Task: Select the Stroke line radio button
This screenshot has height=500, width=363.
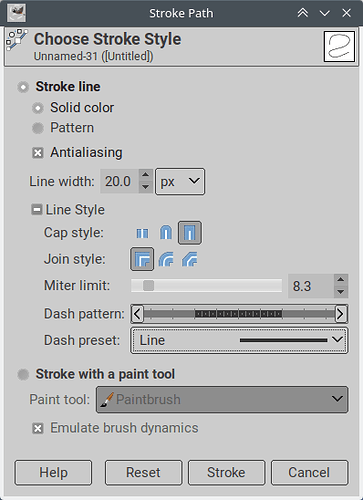Action: [x=23, y=87]
